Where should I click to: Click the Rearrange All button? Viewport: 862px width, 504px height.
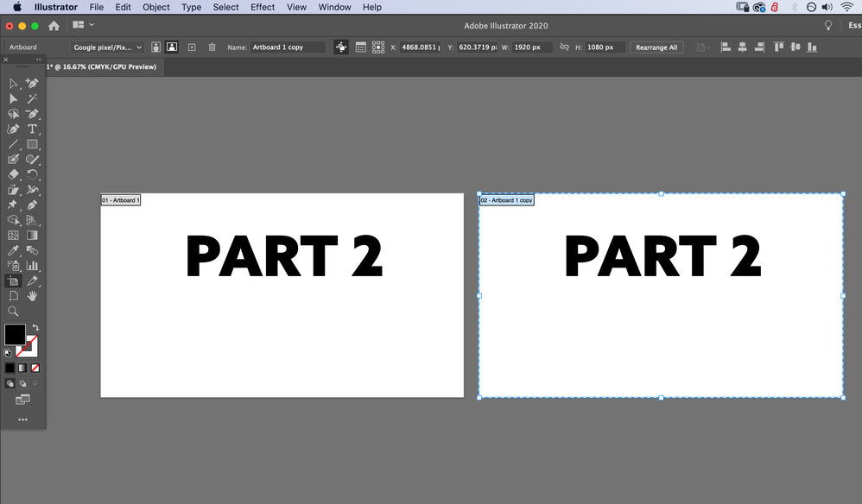click(x=658, y=47)
